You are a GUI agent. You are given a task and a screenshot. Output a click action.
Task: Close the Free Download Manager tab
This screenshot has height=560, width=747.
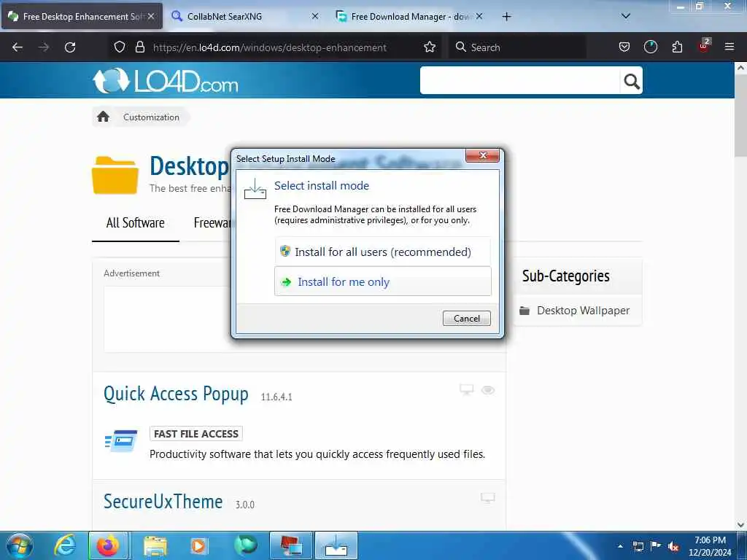479,16
